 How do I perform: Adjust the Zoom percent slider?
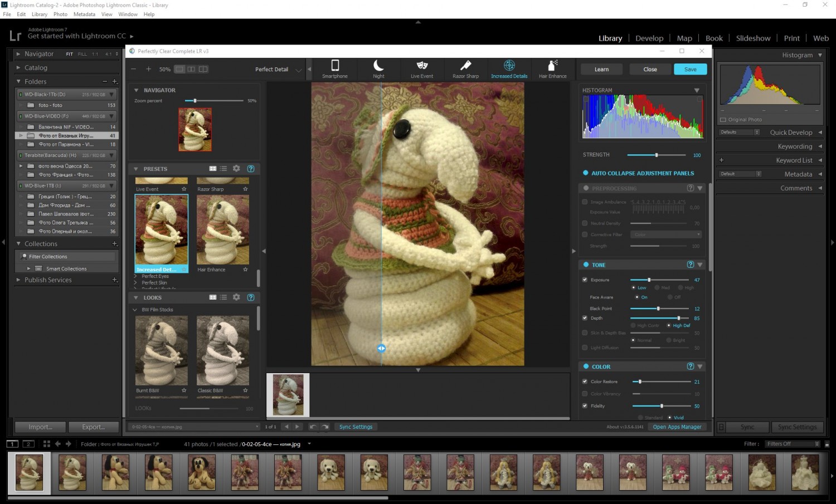coord(214,101)
